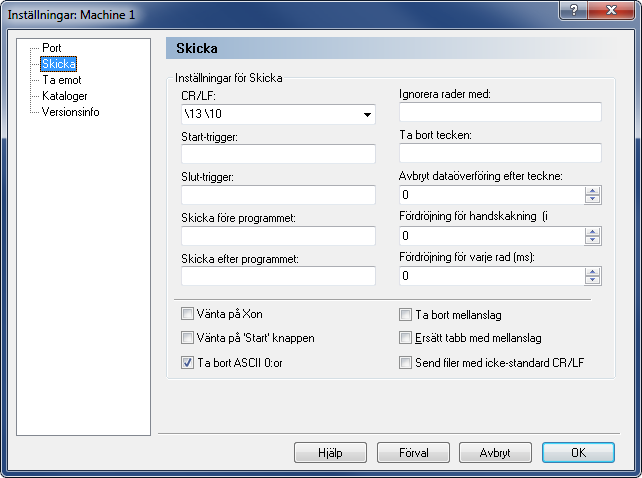642x478 pixels.
Task: Enable Send filer med icke-standard CR/LF
Action: tap(405, 362)
